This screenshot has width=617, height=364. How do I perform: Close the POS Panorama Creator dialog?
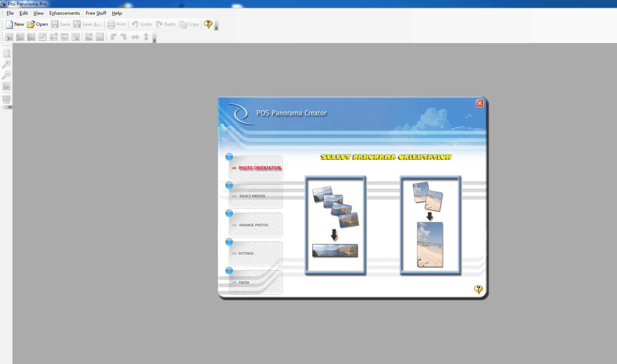coord(480,103)
